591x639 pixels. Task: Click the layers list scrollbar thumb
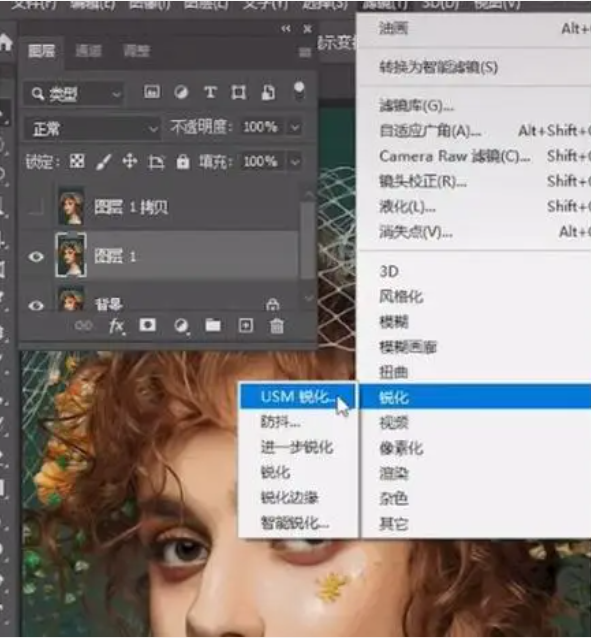coord(309,240)
